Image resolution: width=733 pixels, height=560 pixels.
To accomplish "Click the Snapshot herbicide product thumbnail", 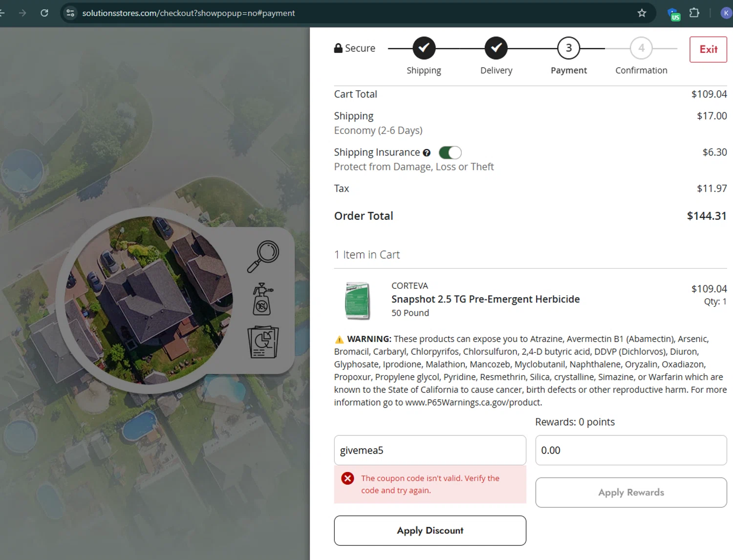I will click(358, 301).
